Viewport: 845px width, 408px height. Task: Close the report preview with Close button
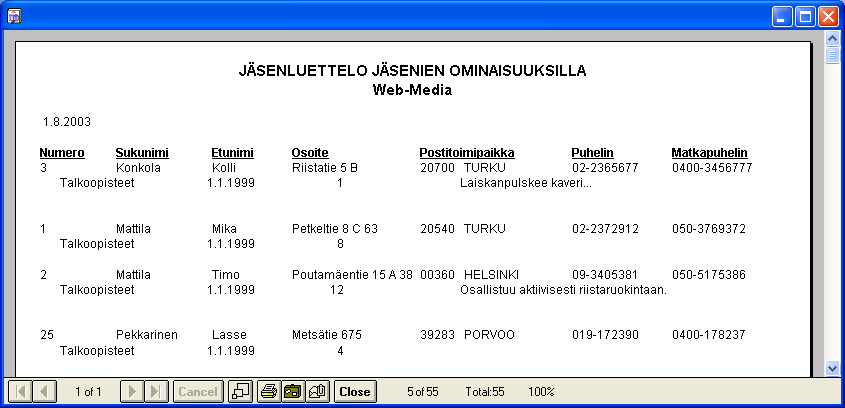pos(355,392)
